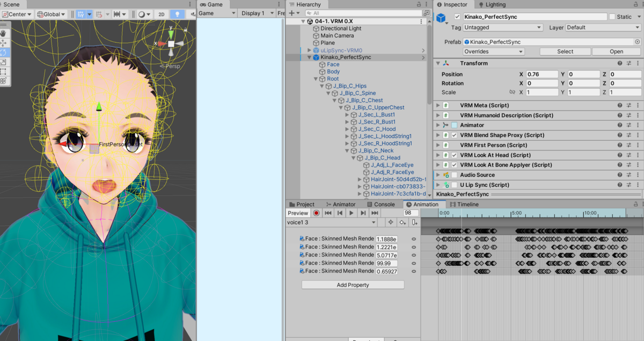The height and width of the screenshot is (341, 644).
Task: Disable VRM Blend Shape Proxy script checkbox
Action: point(454,135)
